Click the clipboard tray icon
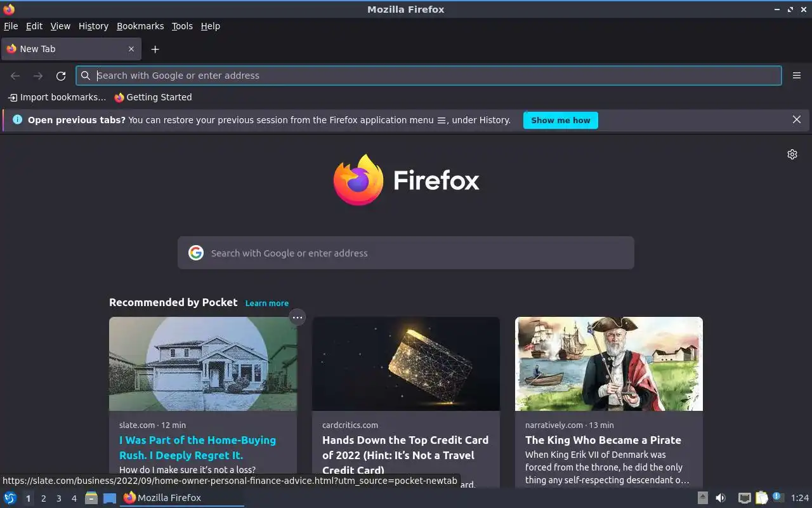812x508 pixels. click(x=761, y=498)
